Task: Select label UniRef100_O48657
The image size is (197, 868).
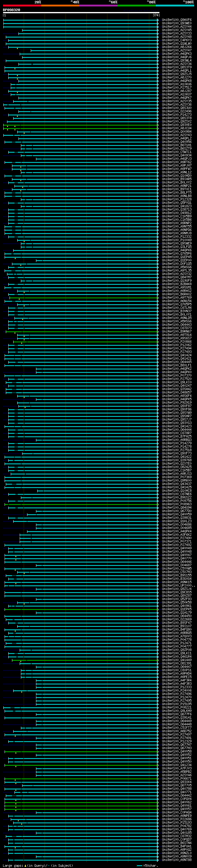Action: coord(177,392)
